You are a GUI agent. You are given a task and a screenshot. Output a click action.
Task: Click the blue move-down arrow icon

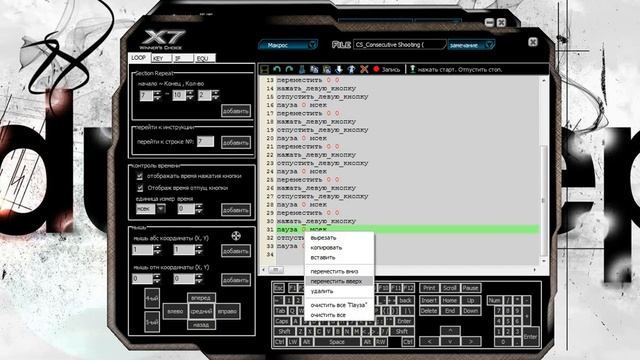pyautogui.click(x=339, y=69)
